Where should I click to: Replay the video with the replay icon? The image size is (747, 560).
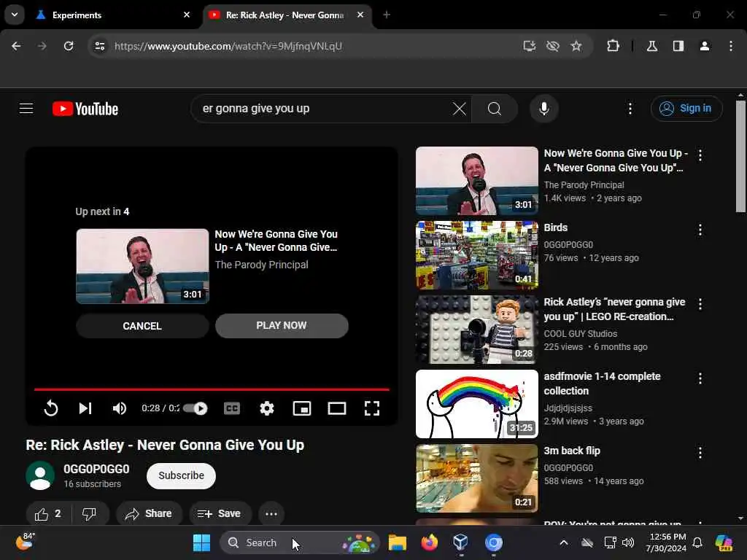tap(51, 408)
